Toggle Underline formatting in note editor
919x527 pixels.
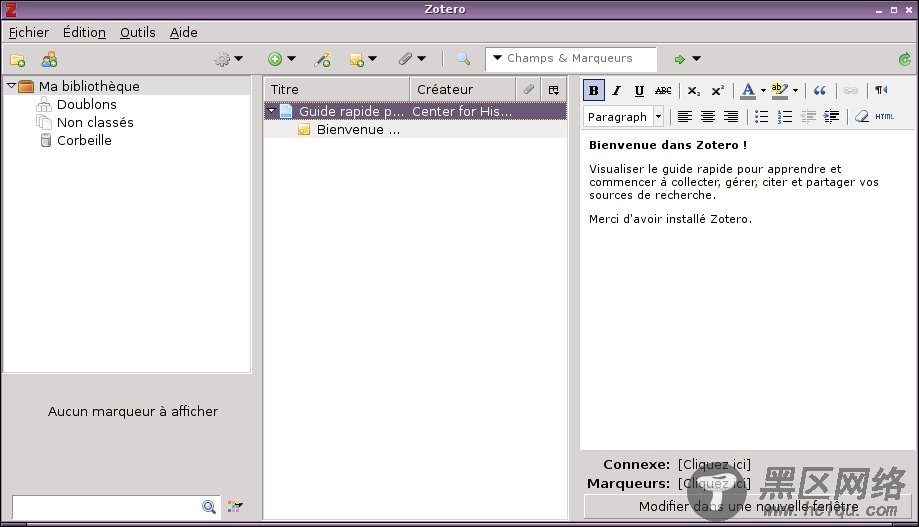pos(639,90)
